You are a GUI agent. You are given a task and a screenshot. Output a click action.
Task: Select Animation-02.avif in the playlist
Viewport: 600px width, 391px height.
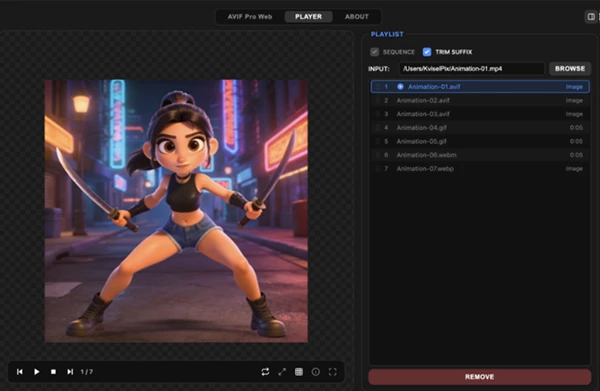pos(480,100)
